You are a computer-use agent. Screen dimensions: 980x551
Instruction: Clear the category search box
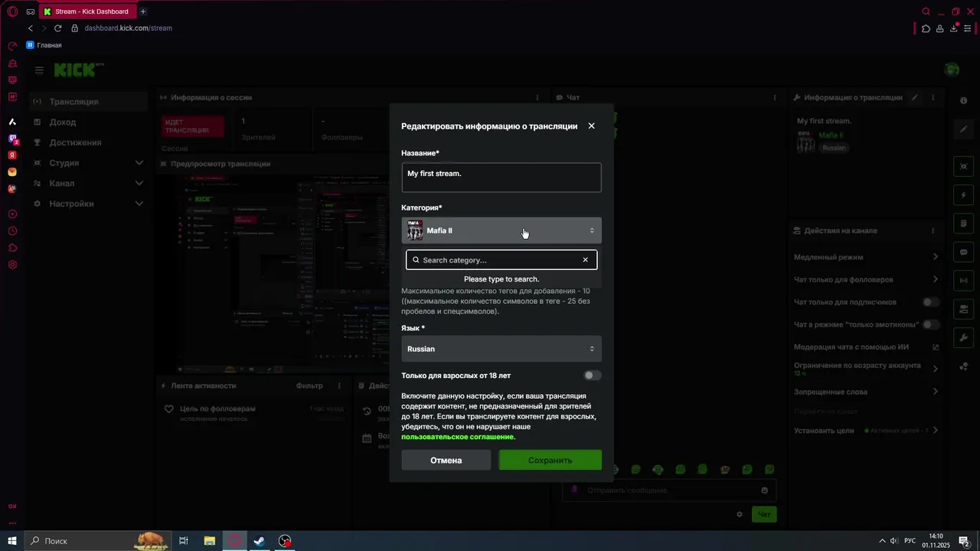[586, 260]
